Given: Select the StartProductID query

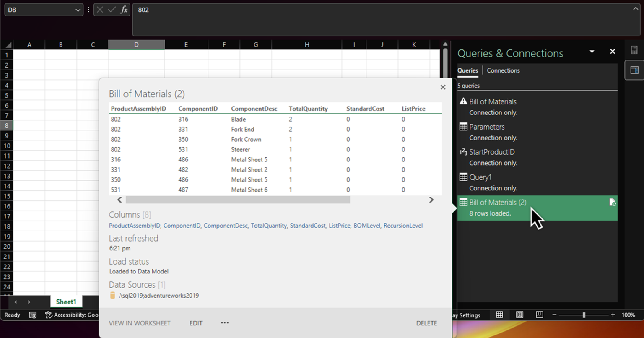Looking at the screenshot, I should click(x=537, y=157).
